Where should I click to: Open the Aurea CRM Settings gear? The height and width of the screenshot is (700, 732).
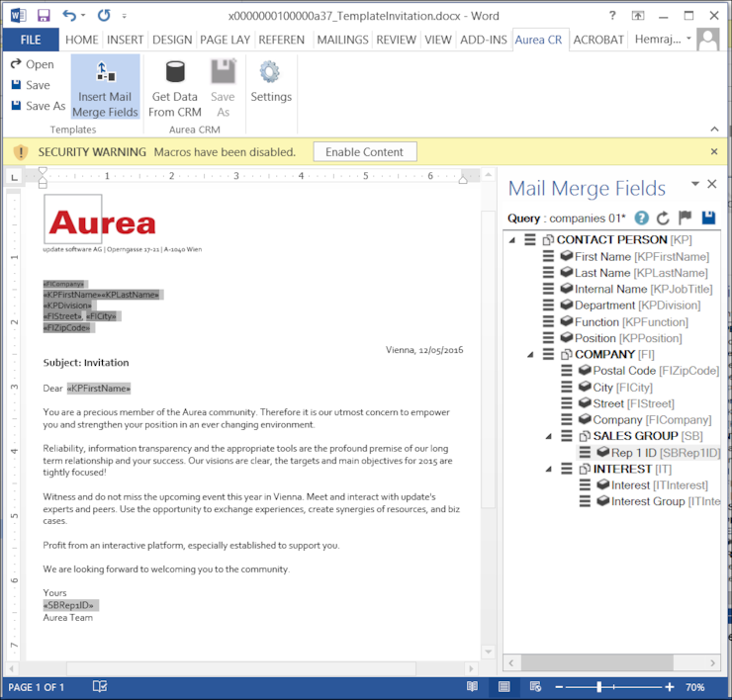coord(269,72)
